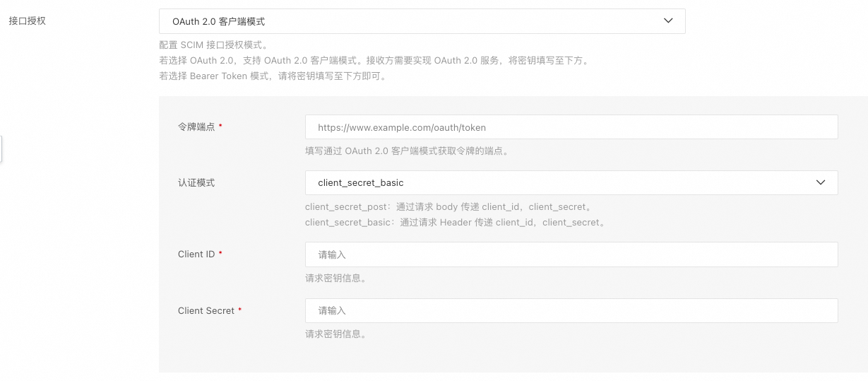Click the Client ID field label

click(x=196, y=254)
